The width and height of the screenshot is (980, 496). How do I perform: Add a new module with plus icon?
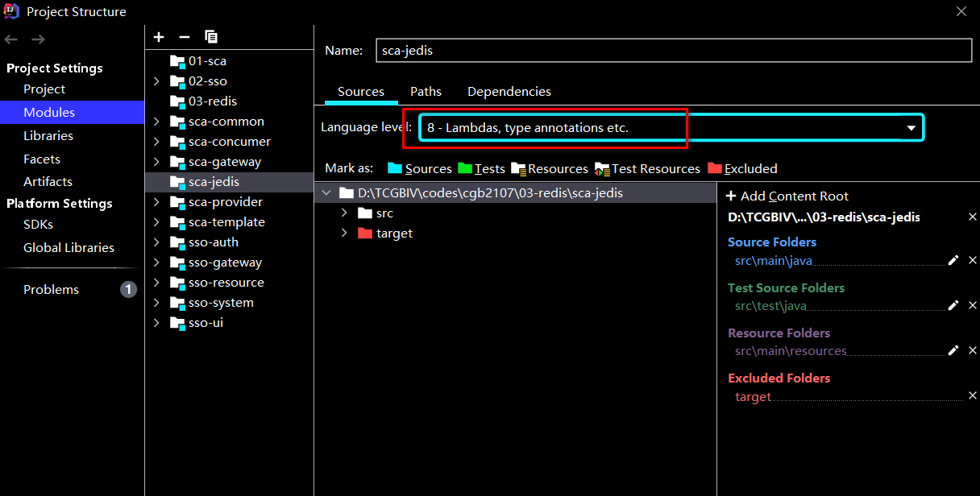[159, 37]
